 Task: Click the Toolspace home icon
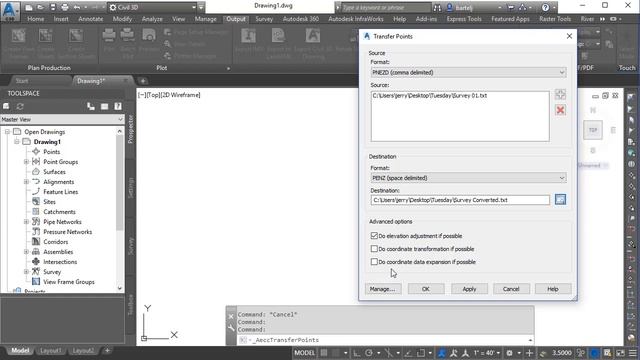click(6, 107)
